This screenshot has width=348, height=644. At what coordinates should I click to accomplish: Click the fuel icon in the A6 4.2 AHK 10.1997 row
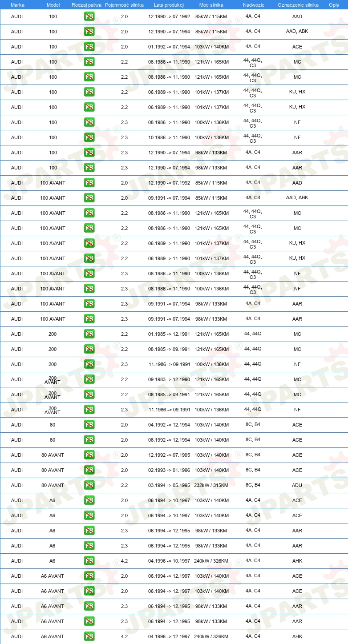click(89, 561)
